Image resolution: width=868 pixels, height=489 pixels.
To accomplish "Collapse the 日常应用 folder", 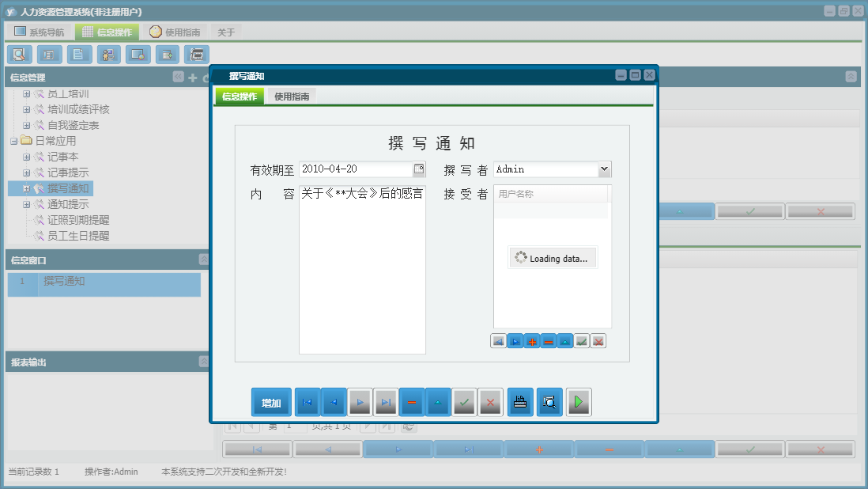I will (14, 141).
